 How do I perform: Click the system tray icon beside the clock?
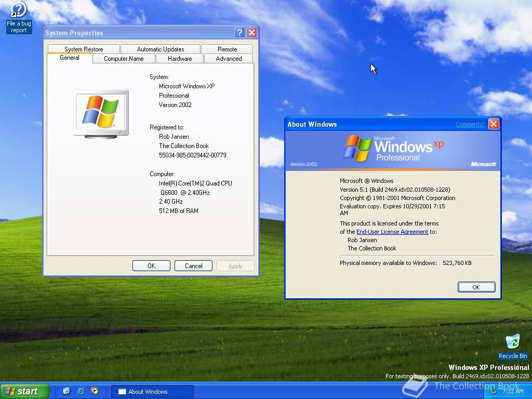(x=494, y=391)
